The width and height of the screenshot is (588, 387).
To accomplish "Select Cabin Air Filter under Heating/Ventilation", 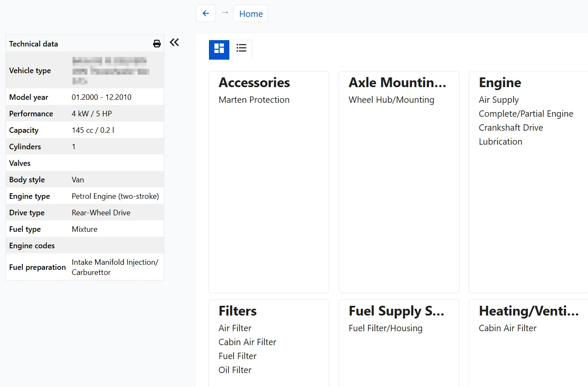I will 508,328.
